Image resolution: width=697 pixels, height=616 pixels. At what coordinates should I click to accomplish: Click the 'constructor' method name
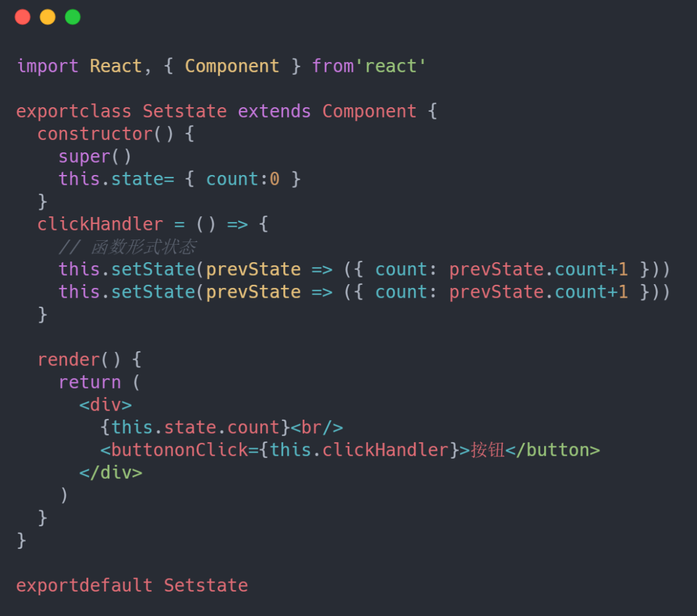[x=95, y=134]
